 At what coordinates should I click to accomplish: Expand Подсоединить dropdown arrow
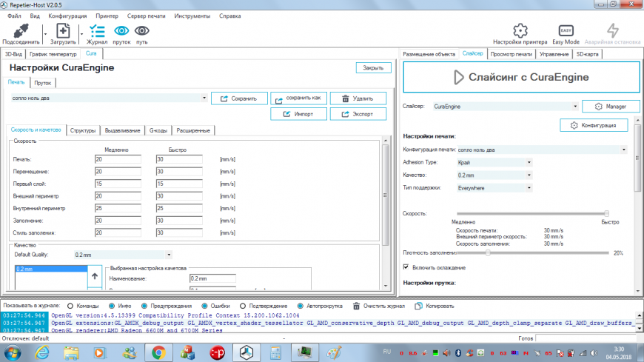point(45,34)
